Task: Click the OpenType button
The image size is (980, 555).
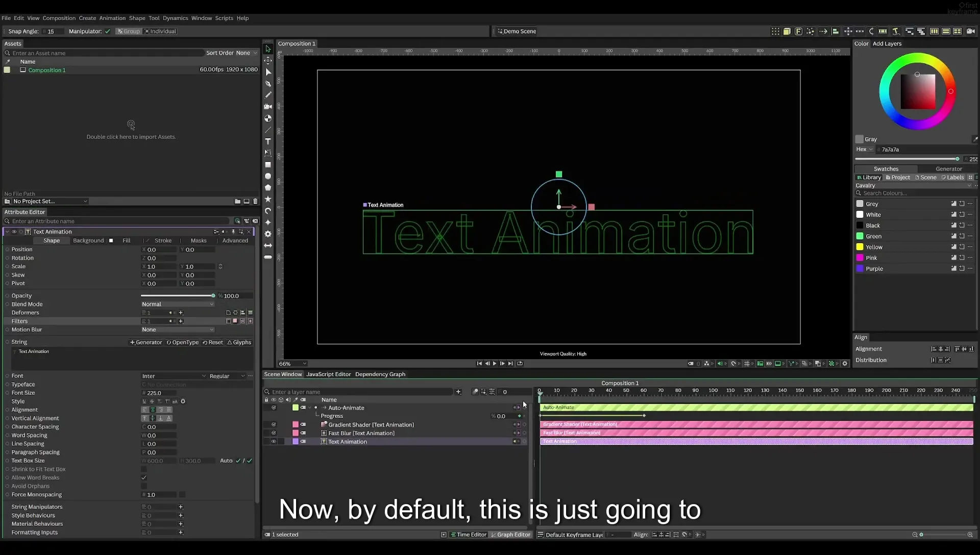Action: click(183, 342)
